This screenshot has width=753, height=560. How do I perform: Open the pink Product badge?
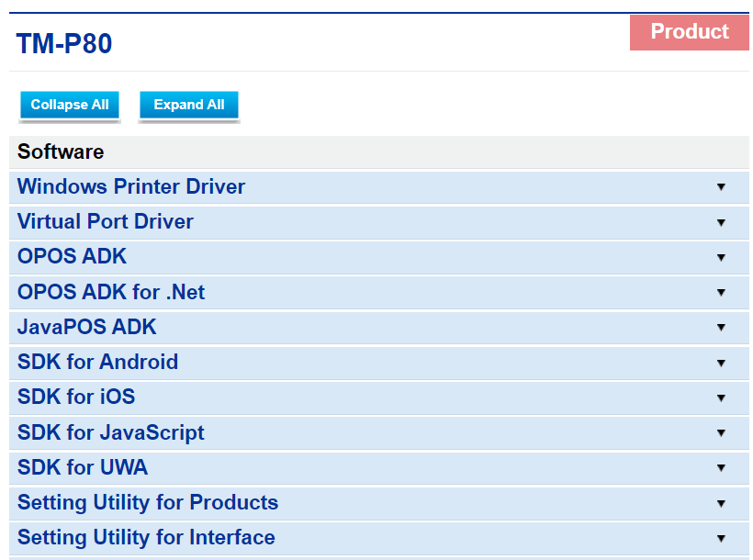689,32
